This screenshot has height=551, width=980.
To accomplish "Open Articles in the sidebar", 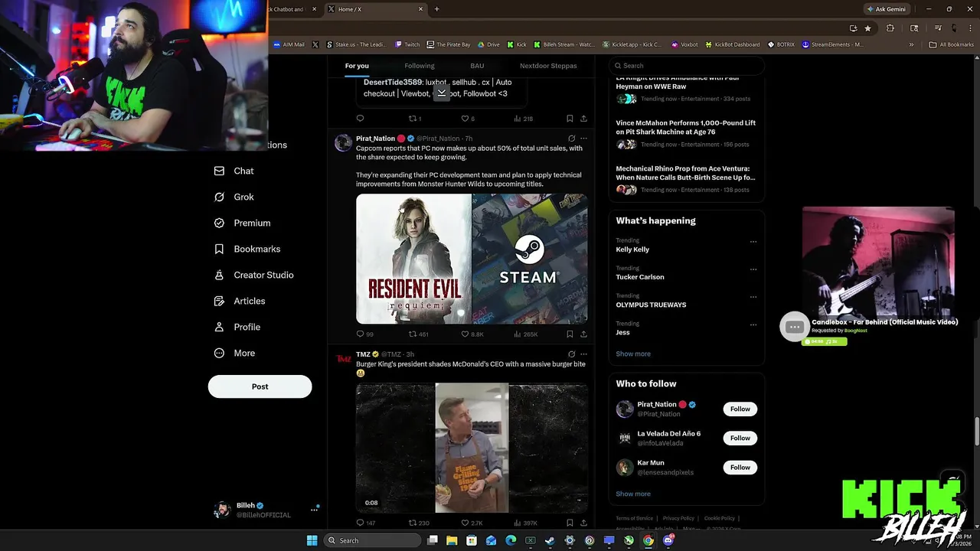I will [x=240, y=301].
